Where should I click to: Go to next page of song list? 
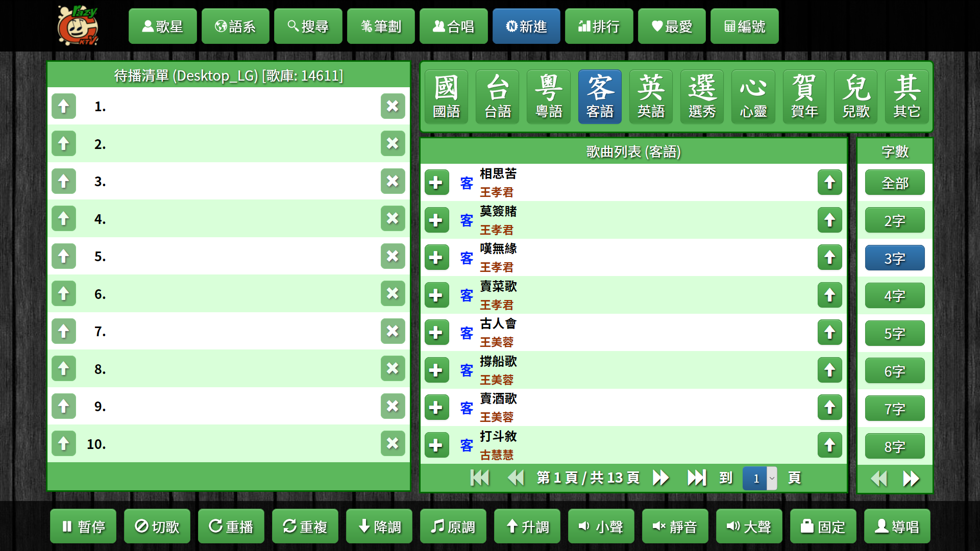click(x=660, y=478)
